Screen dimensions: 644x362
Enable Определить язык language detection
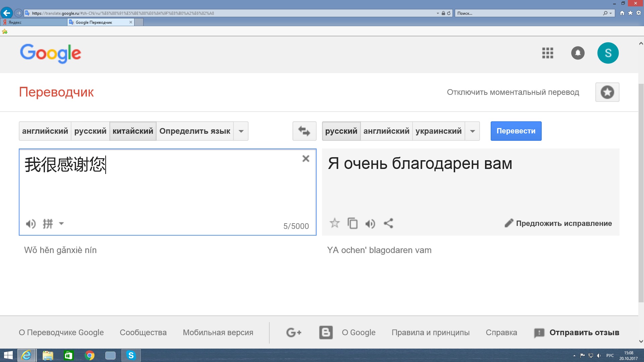coord(195,131)
